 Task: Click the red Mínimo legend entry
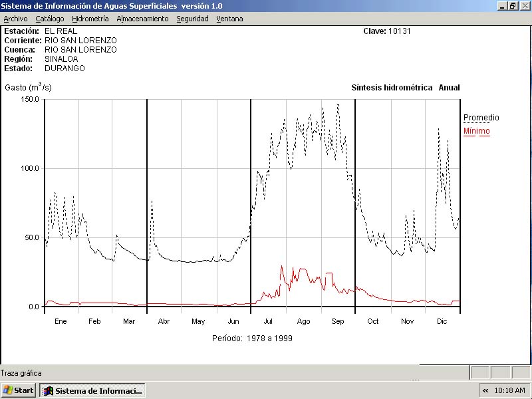(476, 131)
